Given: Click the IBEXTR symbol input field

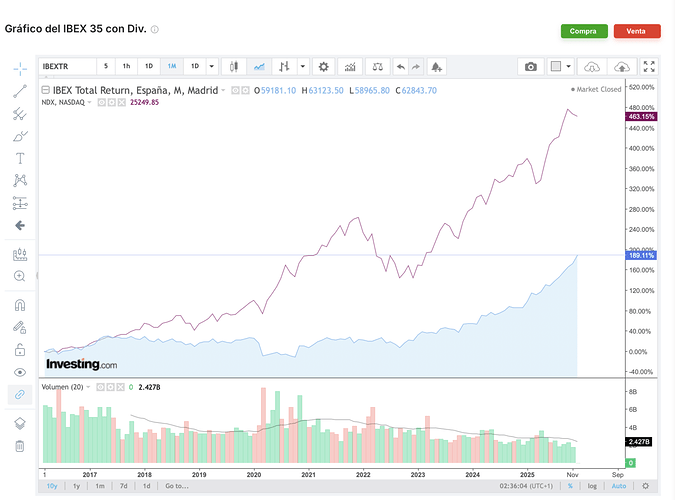Looking at the screenshot, I should tap(68, 66).
